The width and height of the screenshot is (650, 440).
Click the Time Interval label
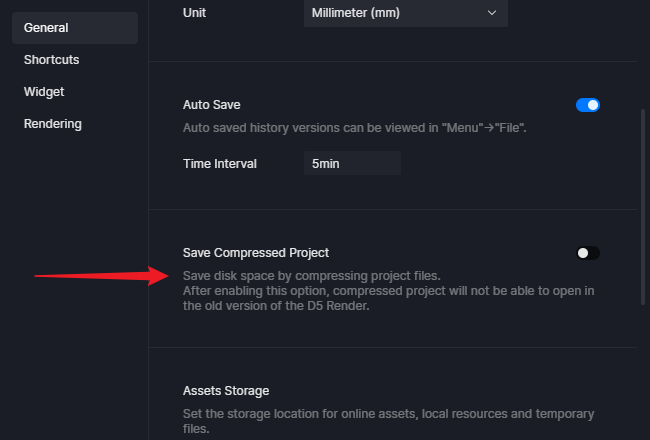220,164
